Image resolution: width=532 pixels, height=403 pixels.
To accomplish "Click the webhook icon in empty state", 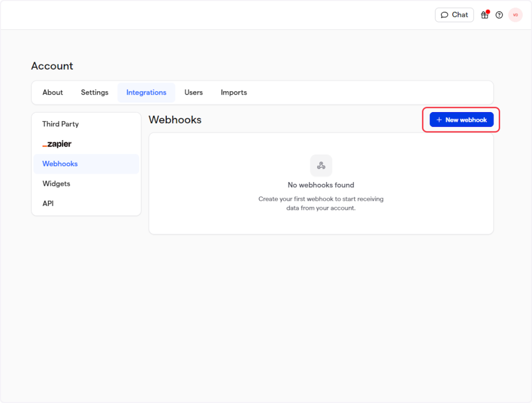I will point(321,166).
